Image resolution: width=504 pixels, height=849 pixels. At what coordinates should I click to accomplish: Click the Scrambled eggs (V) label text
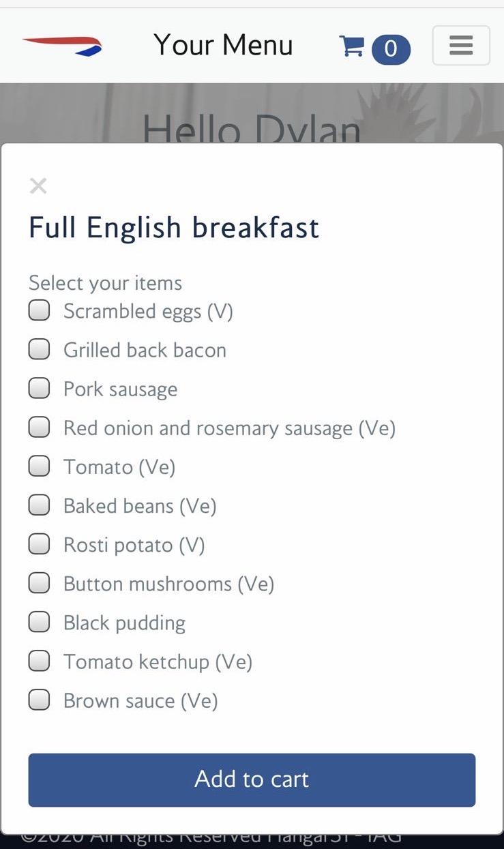coord(148,312)
